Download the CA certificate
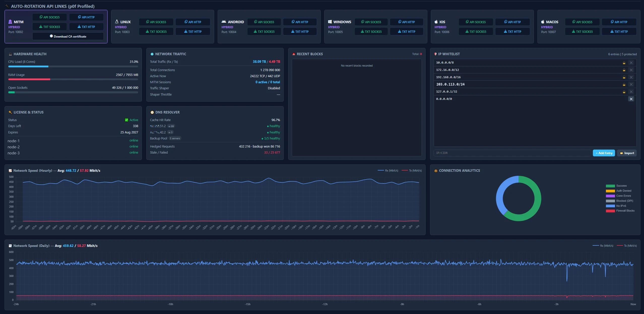This screenshot has width=644, height=314. click(x=68, y=36)
